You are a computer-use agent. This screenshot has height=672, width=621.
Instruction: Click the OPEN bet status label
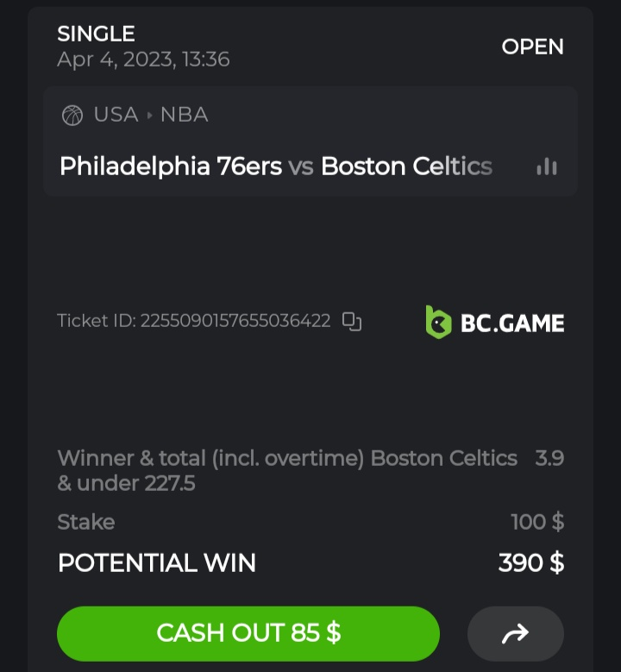click(532, 47)
